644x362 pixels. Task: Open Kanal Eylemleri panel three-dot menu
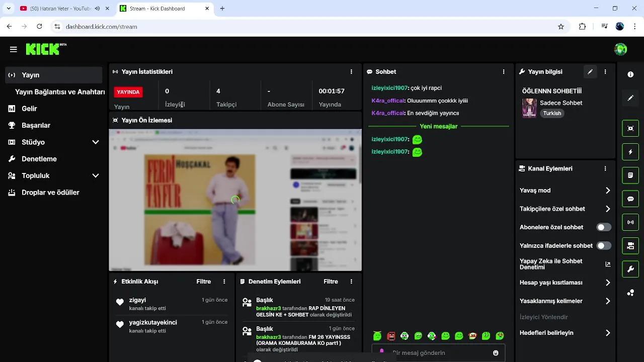tap(605, 169)
